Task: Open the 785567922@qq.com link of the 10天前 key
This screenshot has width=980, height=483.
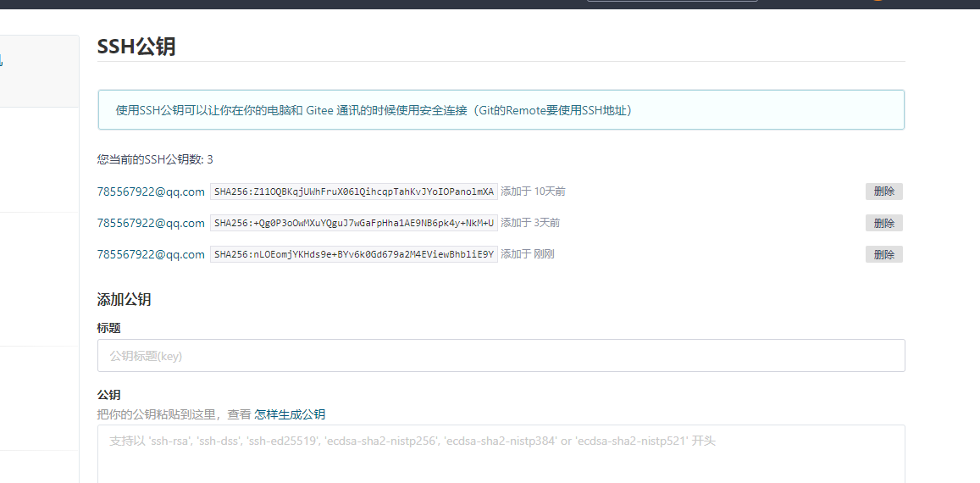Action: pos(152,192)
